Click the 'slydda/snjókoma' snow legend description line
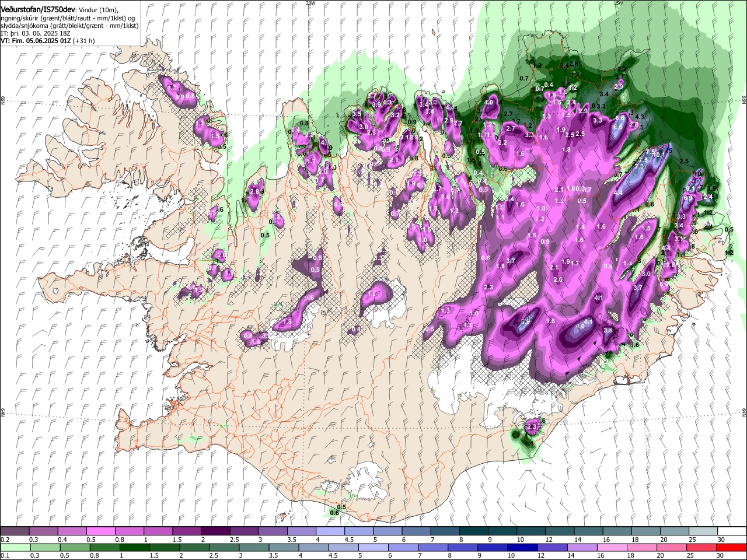 click(69, 26)
